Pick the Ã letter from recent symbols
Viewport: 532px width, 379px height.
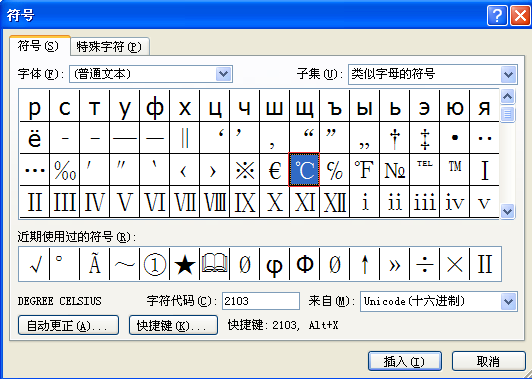[94, 264]
